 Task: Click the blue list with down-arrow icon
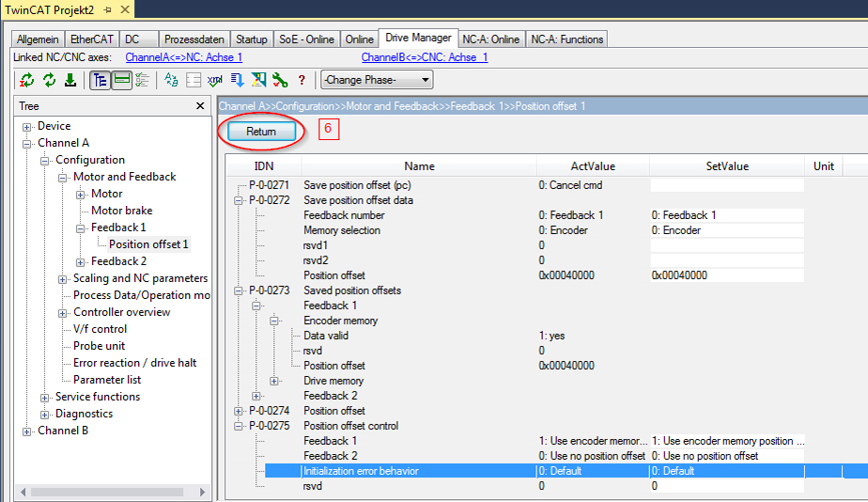tap(237, 80)
